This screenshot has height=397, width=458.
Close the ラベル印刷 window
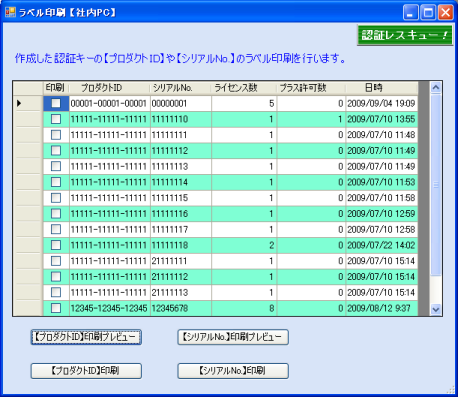[445, 13]
